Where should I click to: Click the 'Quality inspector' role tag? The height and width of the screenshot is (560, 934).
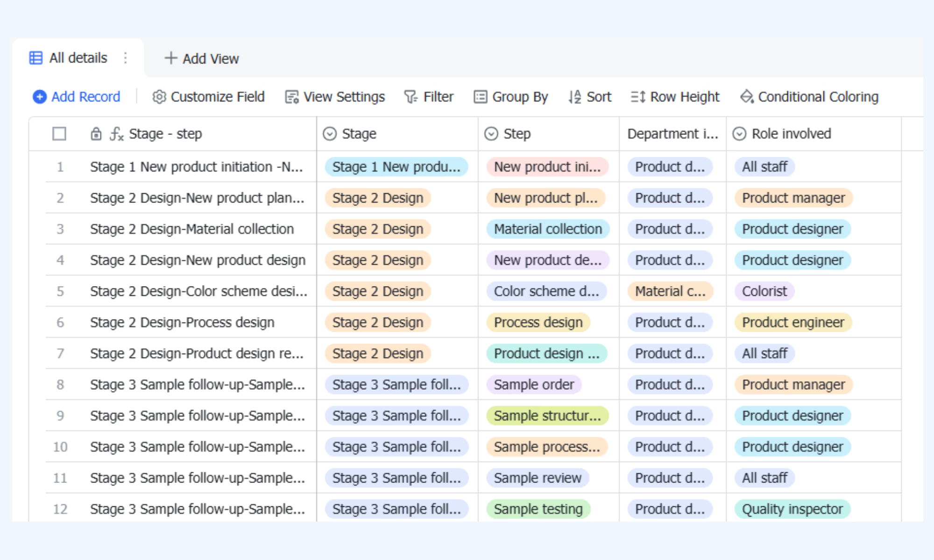792,509
